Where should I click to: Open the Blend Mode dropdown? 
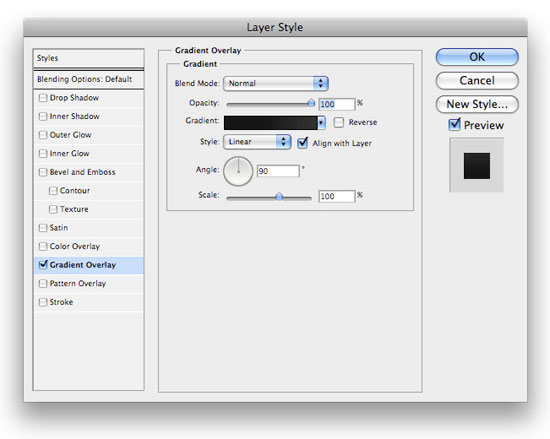pyautogui.click(x=276, y=83)
